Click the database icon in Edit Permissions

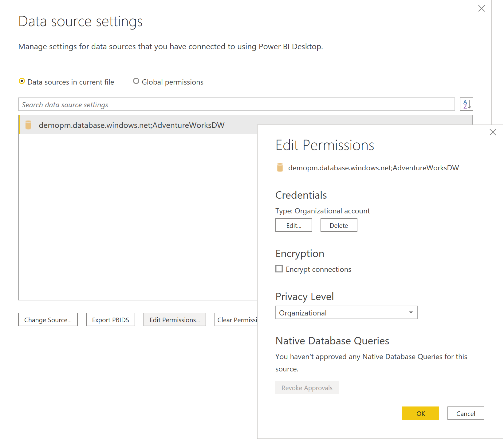pyautogui.click(x=280, y=168)
